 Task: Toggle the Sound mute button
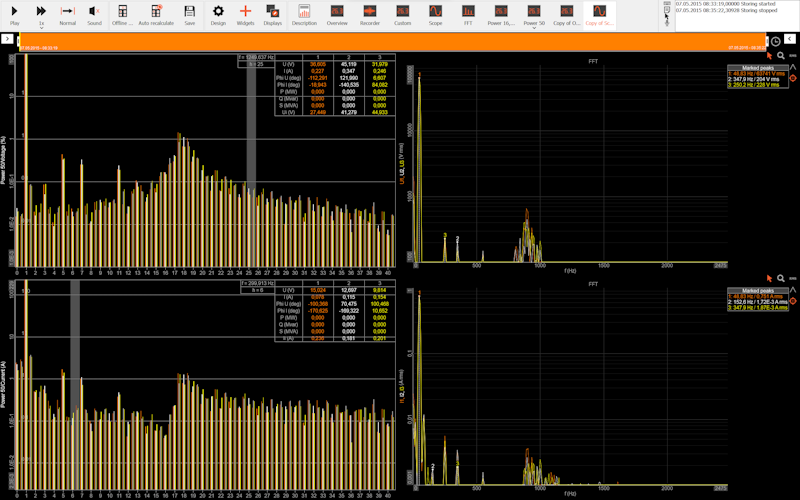coord(94,15)
